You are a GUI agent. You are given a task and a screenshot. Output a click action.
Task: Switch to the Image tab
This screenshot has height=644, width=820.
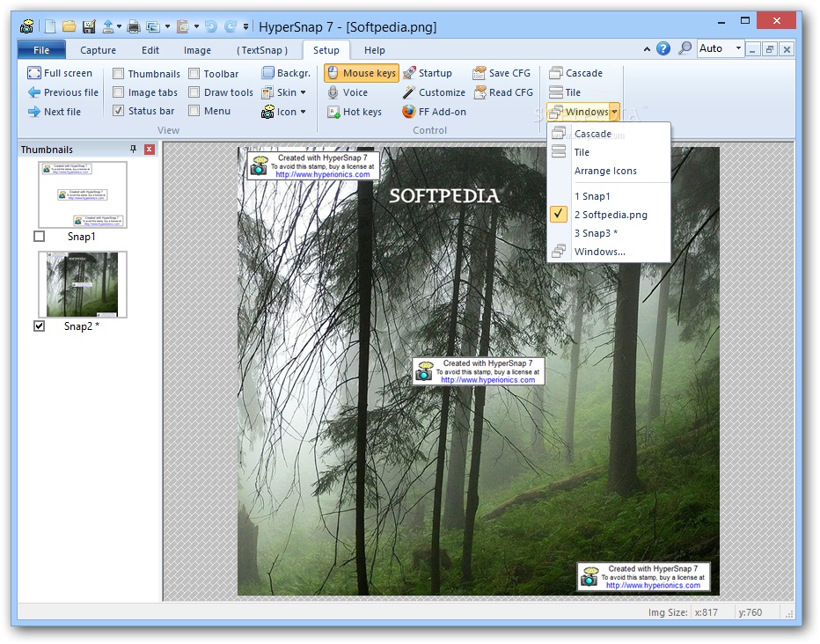[x=197, y=50]
